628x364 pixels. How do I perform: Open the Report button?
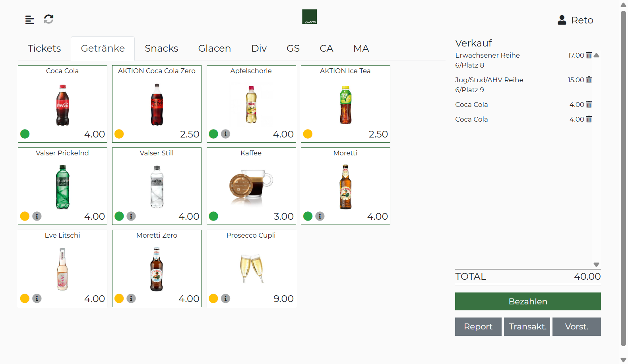[478, 327]
